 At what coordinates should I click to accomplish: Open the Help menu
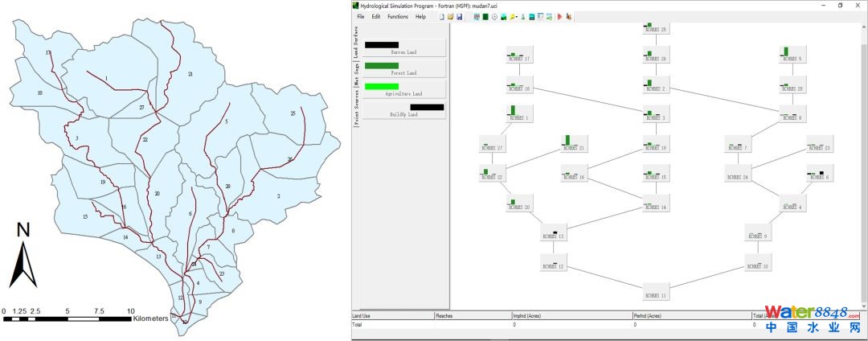click(420, 17)
